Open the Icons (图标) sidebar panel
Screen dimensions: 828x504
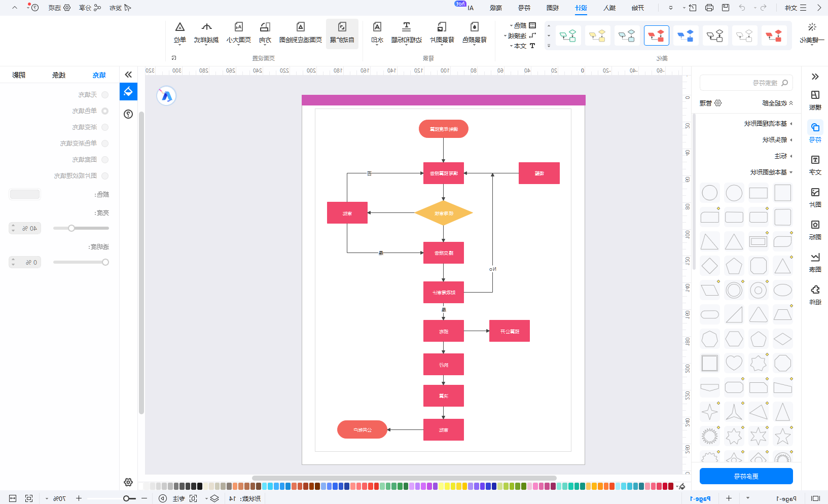815,230
